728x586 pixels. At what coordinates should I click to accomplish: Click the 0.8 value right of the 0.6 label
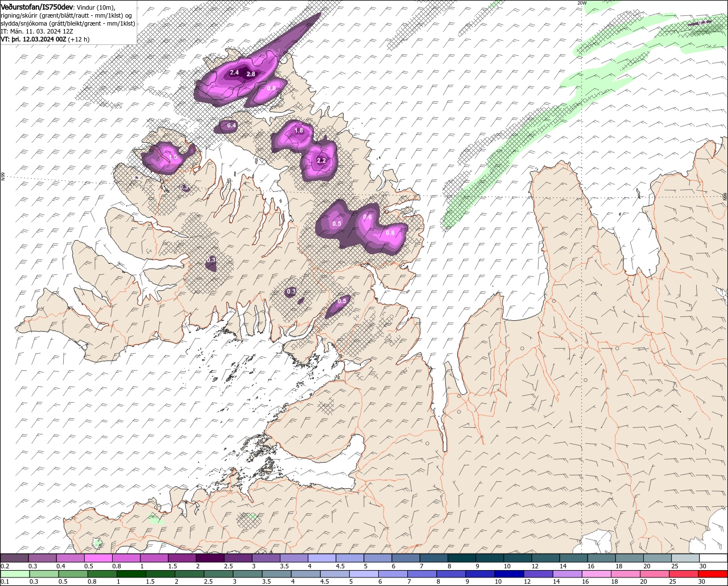pyautogui.click(x=390, y=233)
